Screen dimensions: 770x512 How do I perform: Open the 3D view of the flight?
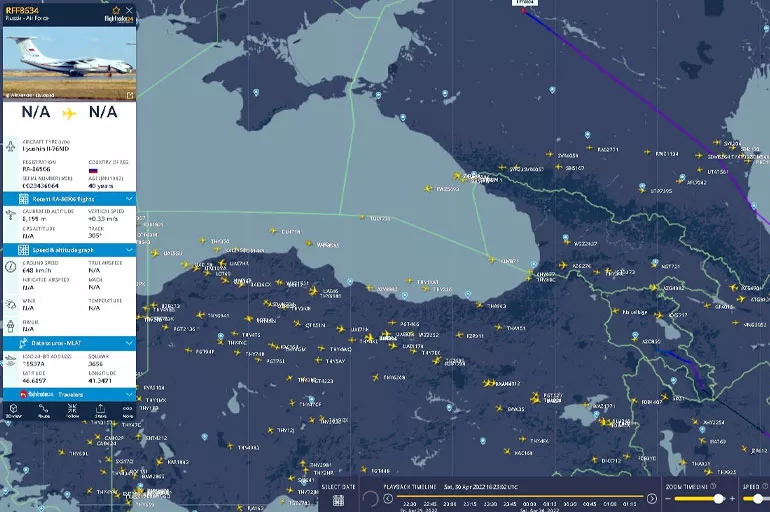pyautogui.click(x=14, y=410)
